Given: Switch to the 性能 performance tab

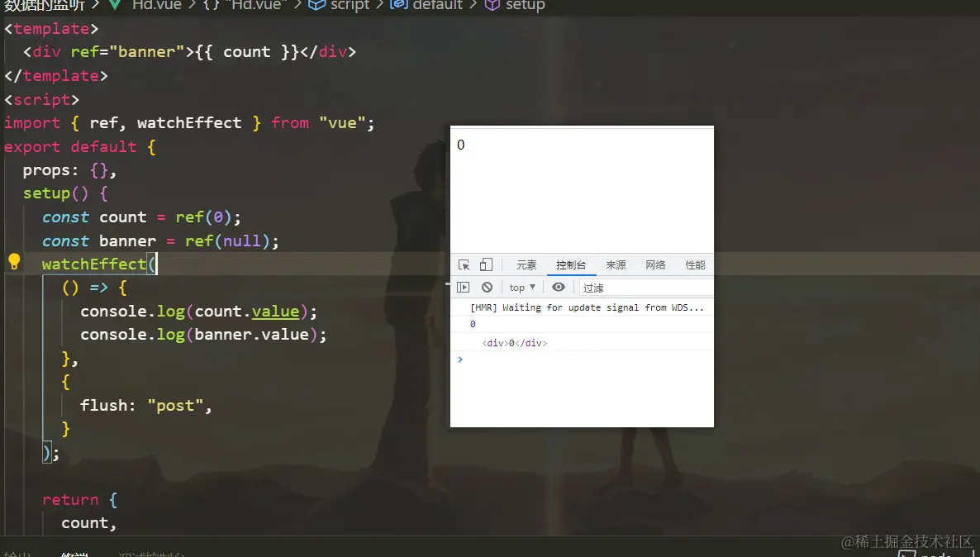Looking at the screenshot, I should pyautogui.click(x=695, y=265).
